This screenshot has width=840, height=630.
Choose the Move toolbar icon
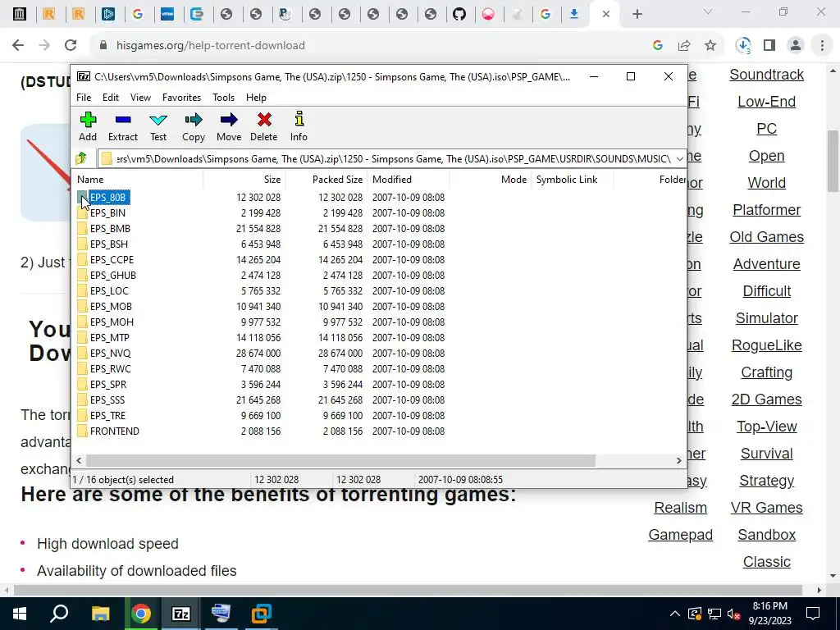coord(229,126)
